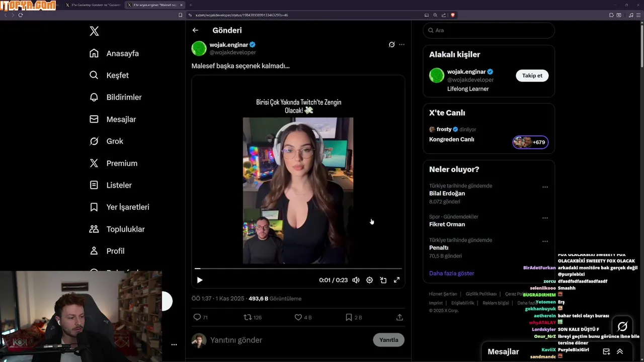Like the post with the heart icon

coord(298,317)
